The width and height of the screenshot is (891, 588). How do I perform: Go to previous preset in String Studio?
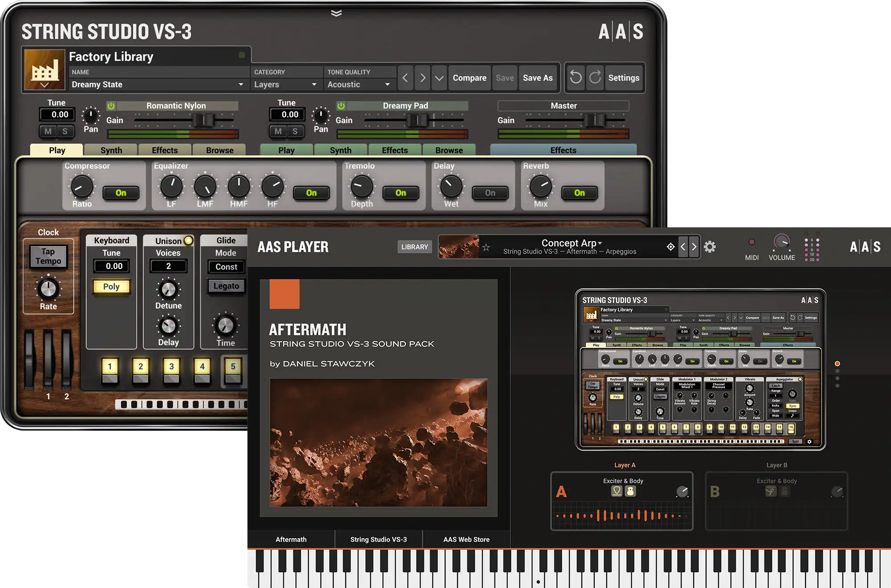pyautogui.click(x=405, y=78)
